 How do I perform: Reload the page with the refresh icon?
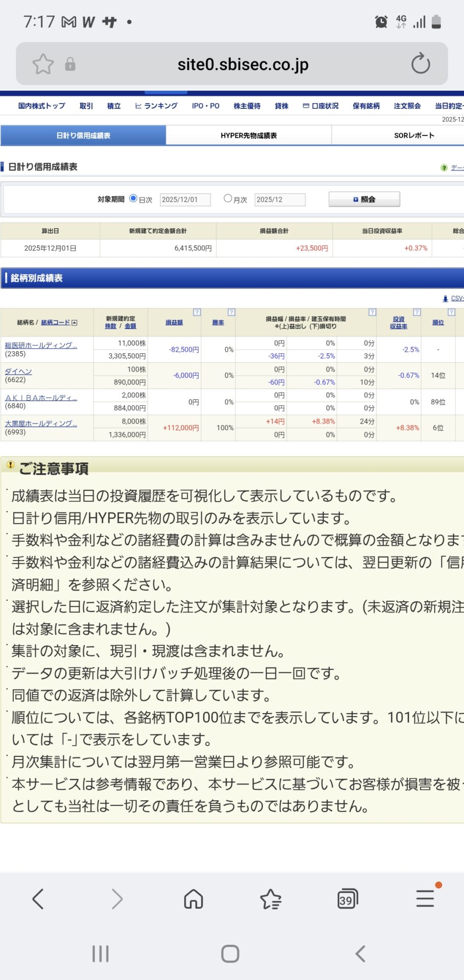click(x=420, y=64)
